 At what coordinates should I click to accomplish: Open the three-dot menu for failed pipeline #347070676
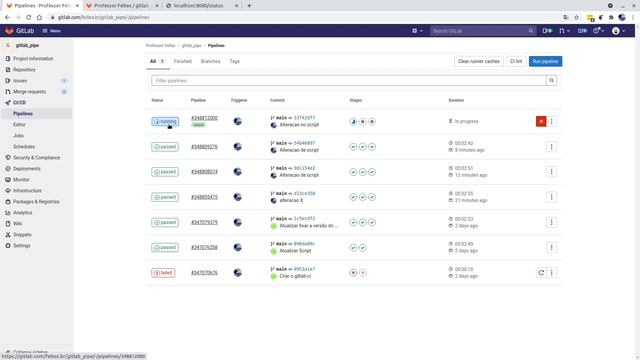coord(551,273)
